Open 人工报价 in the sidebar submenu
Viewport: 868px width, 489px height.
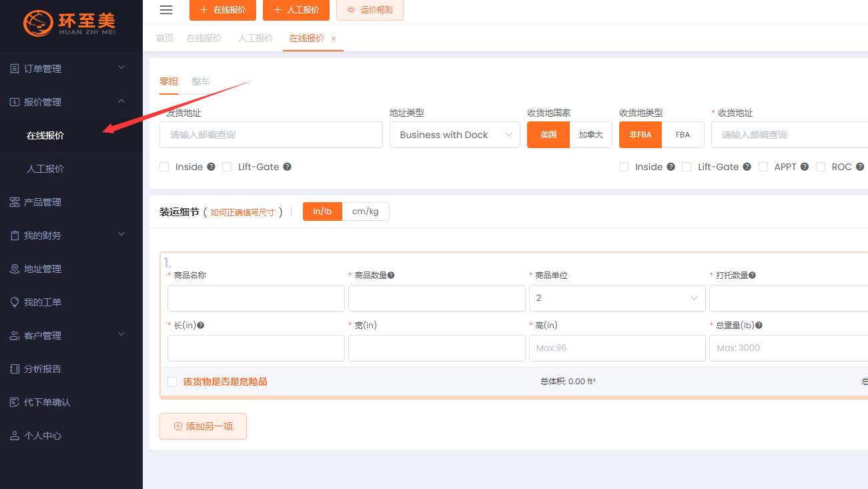[45, 169]
